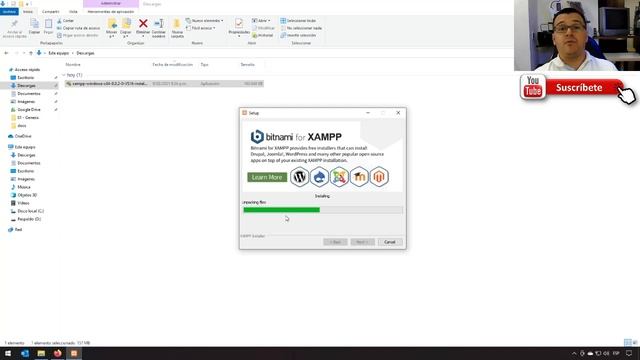
Task: Click Historial in the ribbon
Action: click(263, 36)
